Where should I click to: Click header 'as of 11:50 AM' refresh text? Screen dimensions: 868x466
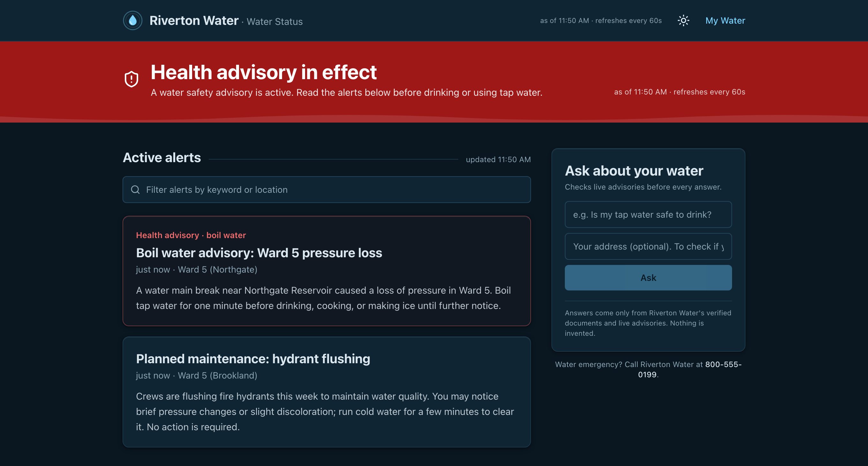click(601, 20)
